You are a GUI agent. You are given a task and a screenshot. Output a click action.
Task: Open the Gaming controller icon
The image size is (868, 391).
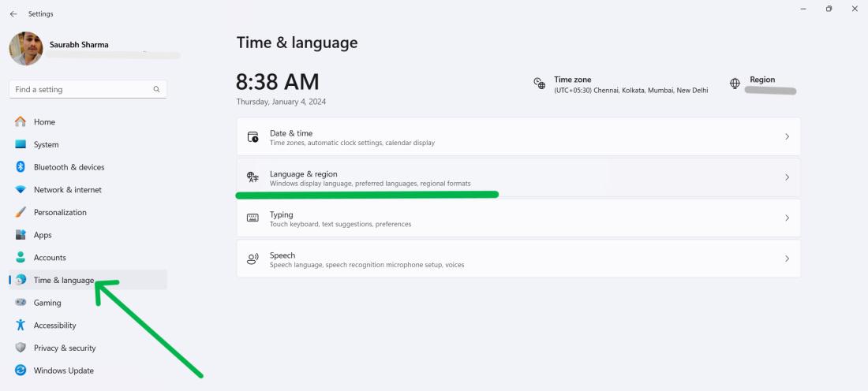[x=21, y=303]
